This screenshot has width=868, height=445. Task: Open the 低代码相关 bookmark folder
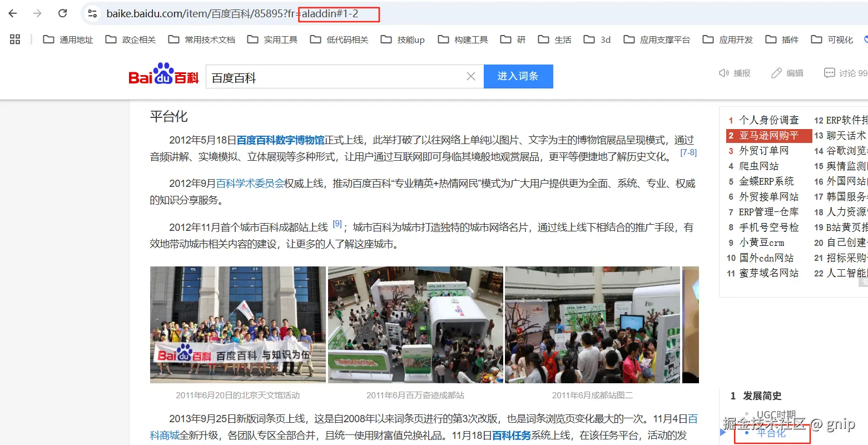coord(339,39)
